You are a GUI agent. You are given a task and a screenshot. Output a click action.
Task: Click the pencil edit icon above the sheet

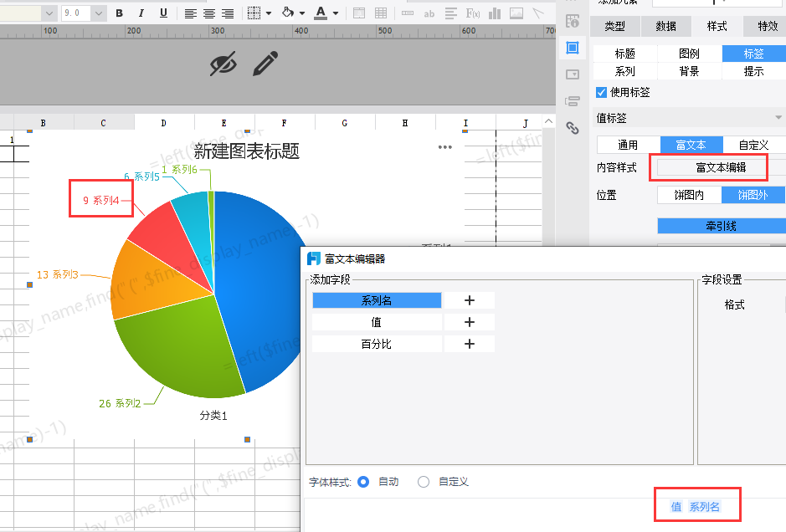pyautogui.click(x=265, y=64)
